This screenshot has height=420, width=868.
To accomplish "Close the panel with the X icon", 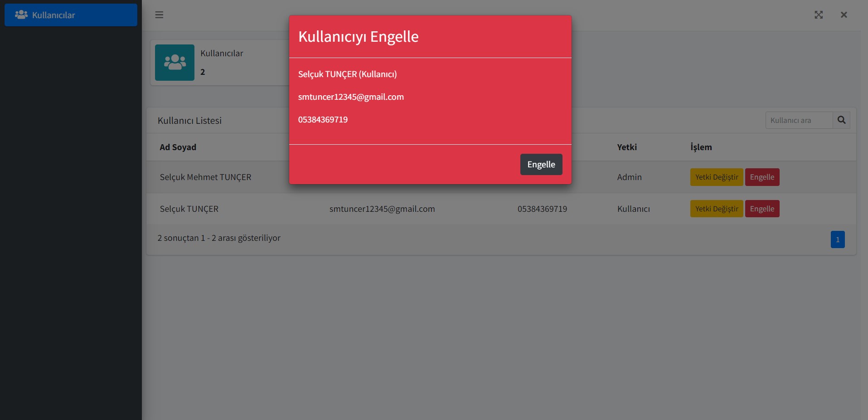I will (844, 15).
